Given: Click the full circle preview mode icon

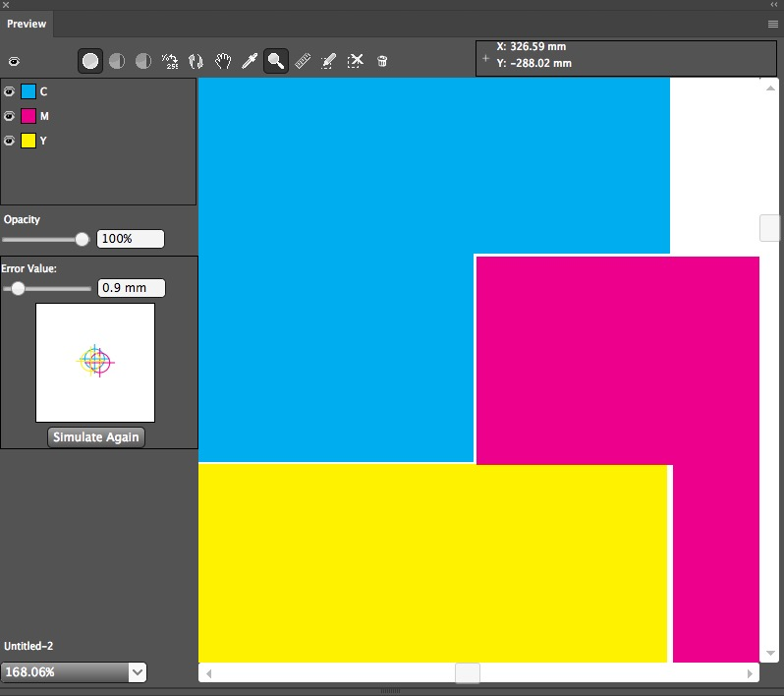Looking at the screenshot, I should click(90, 61).
